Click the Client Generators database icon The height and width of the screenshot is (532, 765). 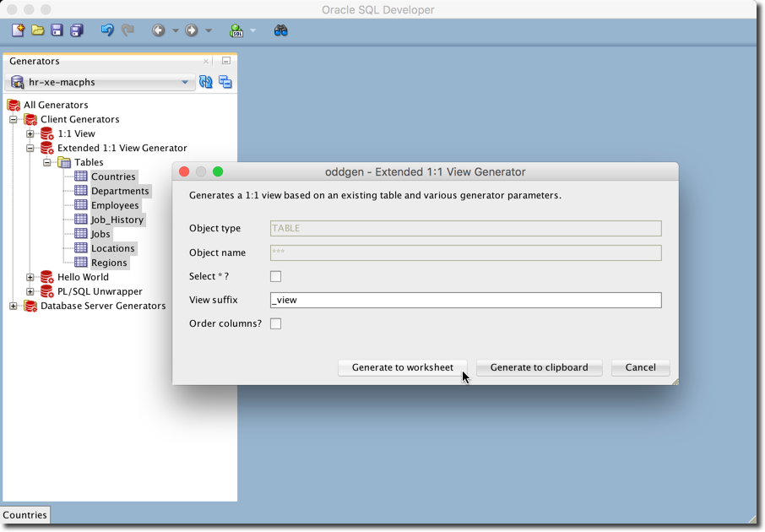click(x=30, y=119)
